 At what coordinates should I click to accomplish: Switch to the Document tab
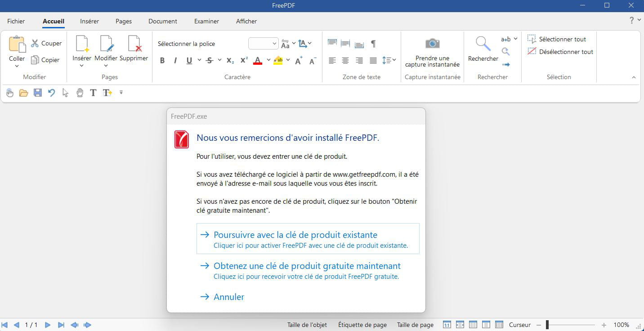(163, 21)
